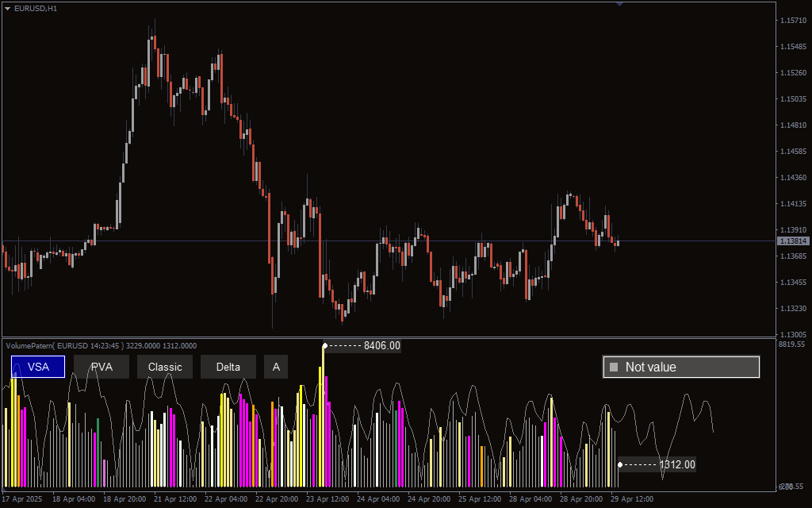Click the chart shift triangle marker at top
Screen dimensions: 812x508
click(x=619, y=4)
